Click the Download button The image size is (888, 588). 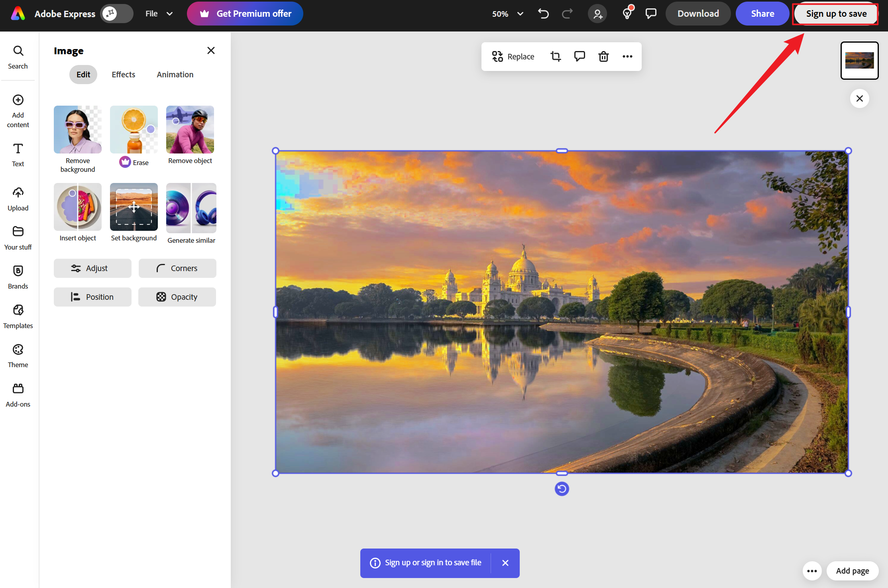[x=698, y=14]
